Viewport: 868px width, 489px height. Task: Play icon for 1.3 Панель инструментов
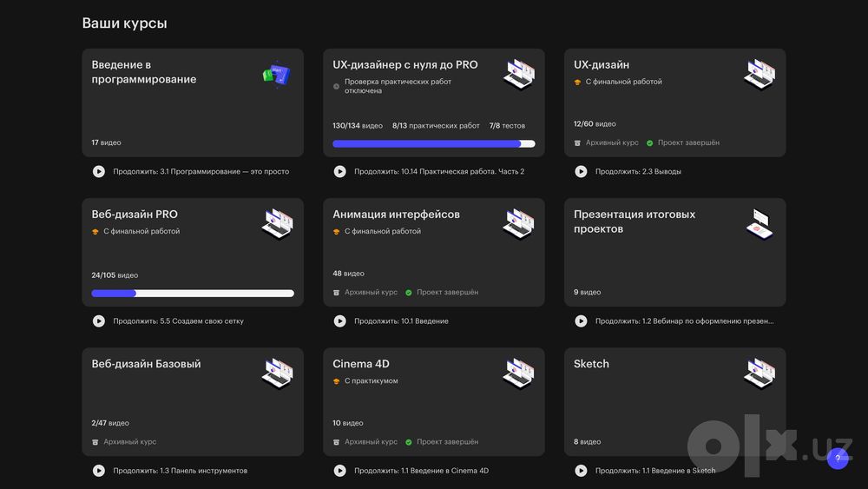tap(99, 471)
